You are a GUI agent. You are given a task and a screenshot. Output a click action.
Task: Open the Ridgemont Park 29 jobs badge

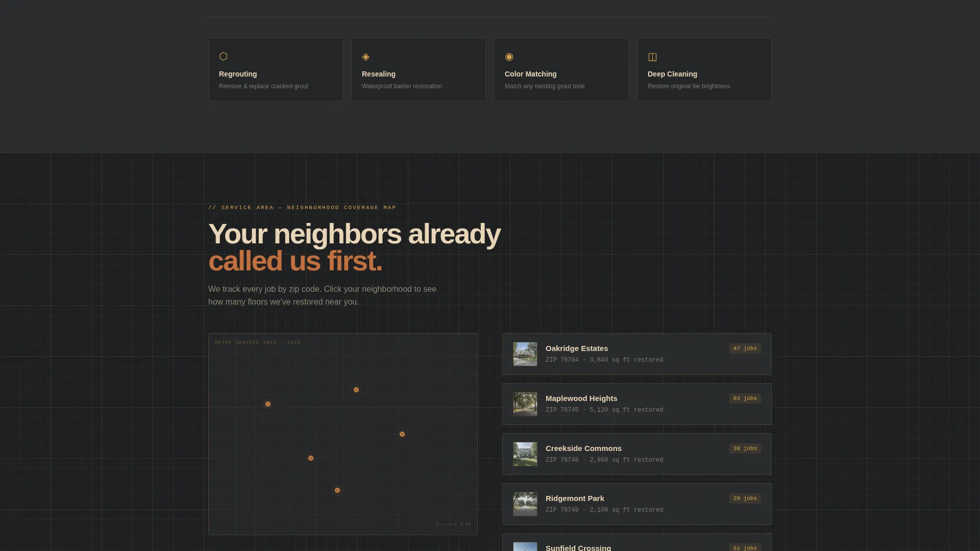click(x=745, y=498)
